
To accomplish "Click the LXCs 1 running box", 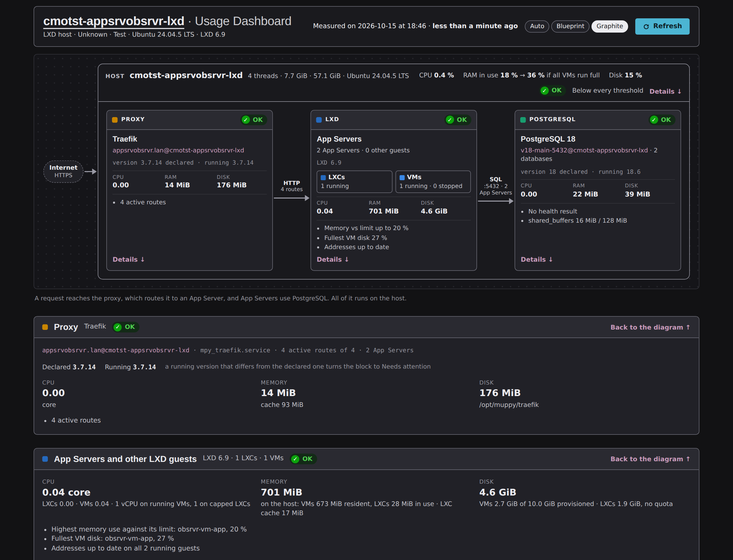I will click(x=354, y=182).
